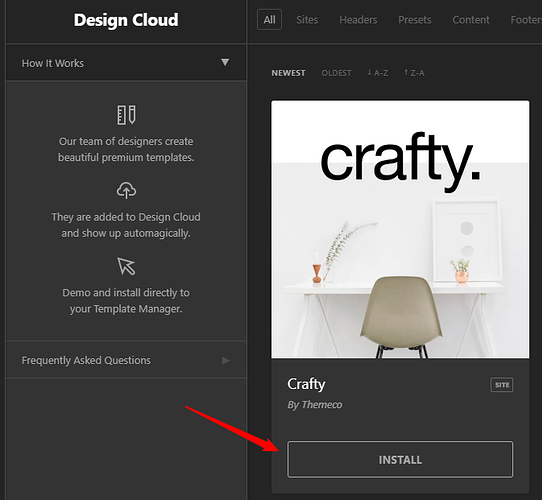Collapse the How It Works section arrow

(225, 62)
